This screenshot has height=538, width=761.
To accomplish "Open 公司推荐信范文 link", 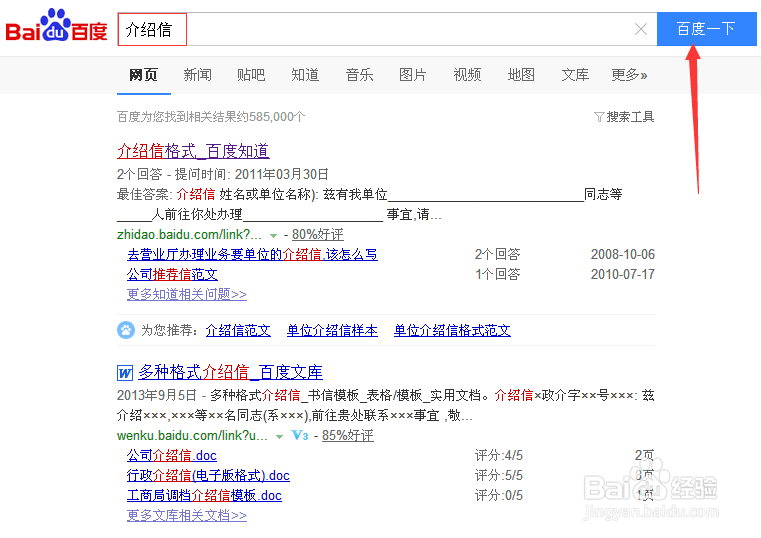I will 172,274.
